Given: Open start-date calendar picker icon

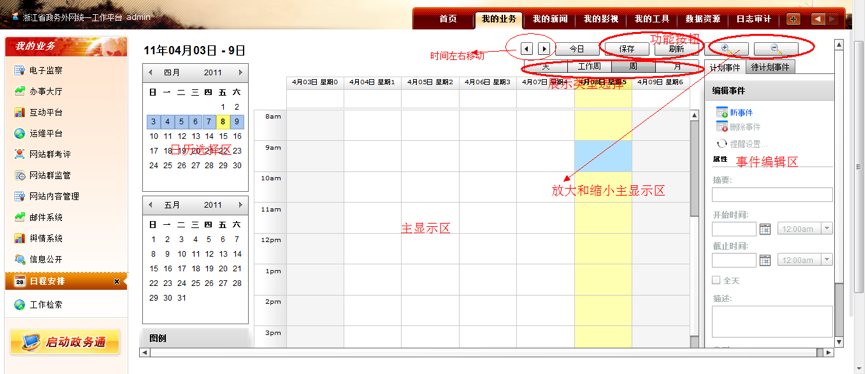Looking at the screenshot, I should pyautogui.click(x=765, y=229).
